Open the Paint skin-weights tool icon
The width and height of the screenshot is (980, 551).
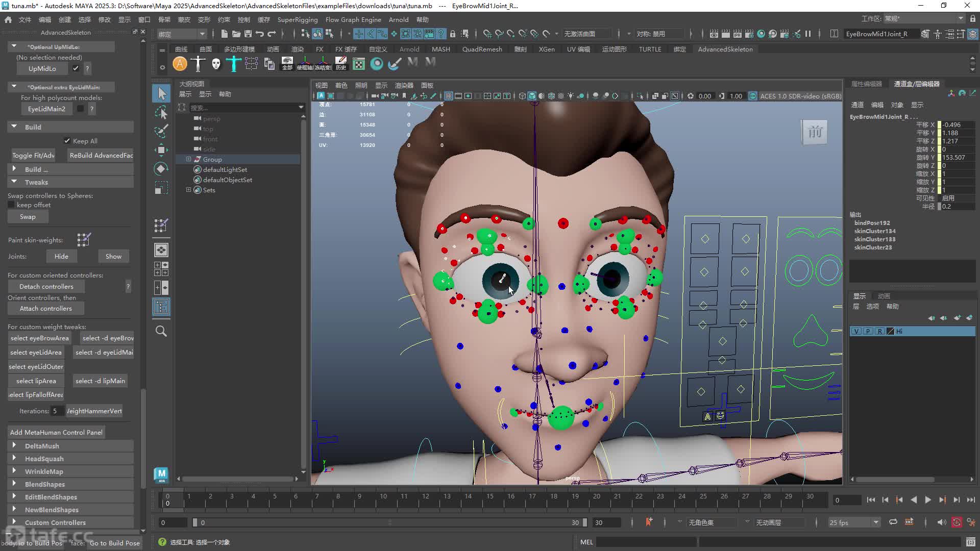84,239
